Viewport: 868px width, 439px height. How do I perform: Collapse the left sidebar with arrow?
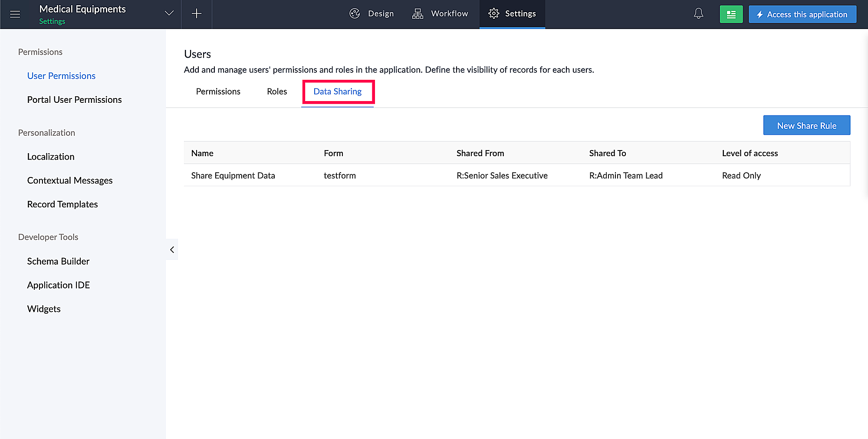[x=172, y=249]
